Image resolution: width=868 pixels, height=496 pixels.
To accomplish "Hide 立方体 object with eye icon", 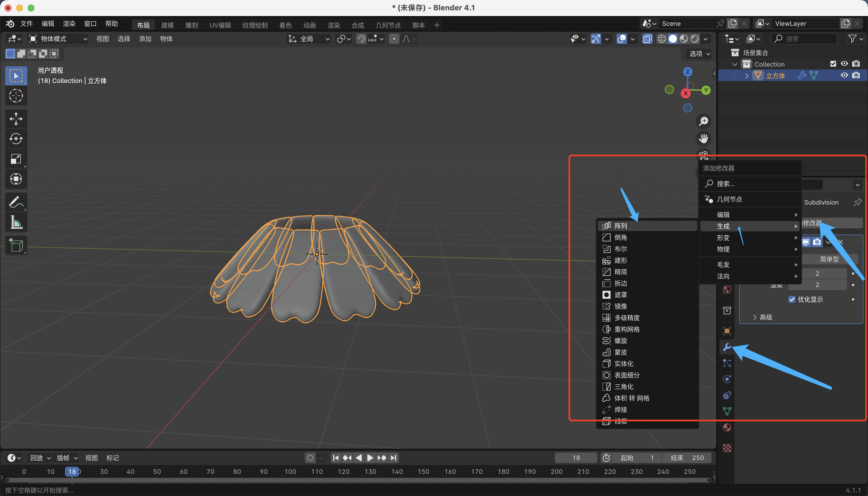I will coord(844,75).
